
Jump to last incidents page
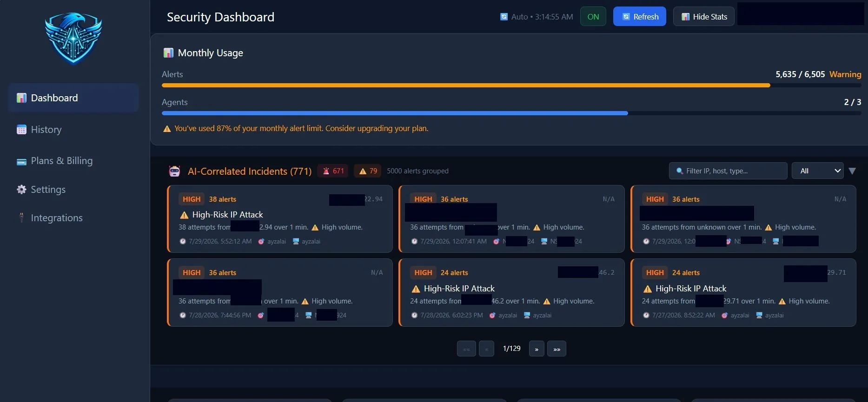tap(557, 349)
